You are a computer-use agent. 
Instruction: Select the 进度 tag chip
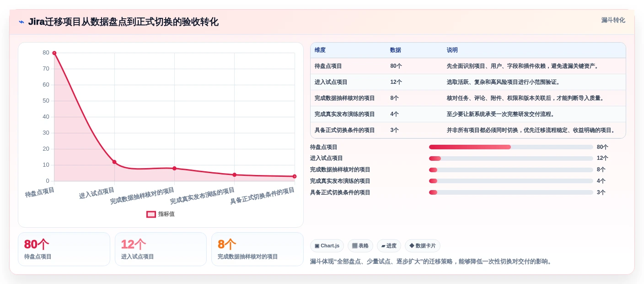point(389,246)
